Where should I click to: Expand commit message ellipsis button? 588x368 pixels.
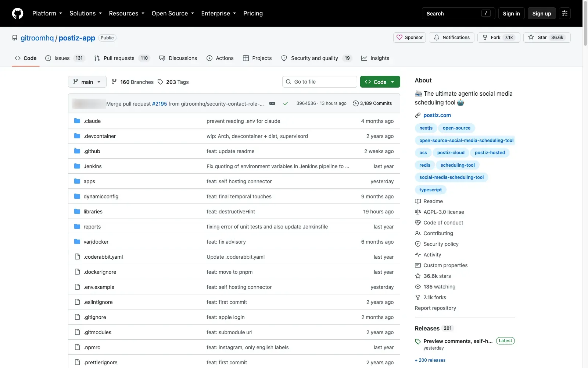pos(272,103)
